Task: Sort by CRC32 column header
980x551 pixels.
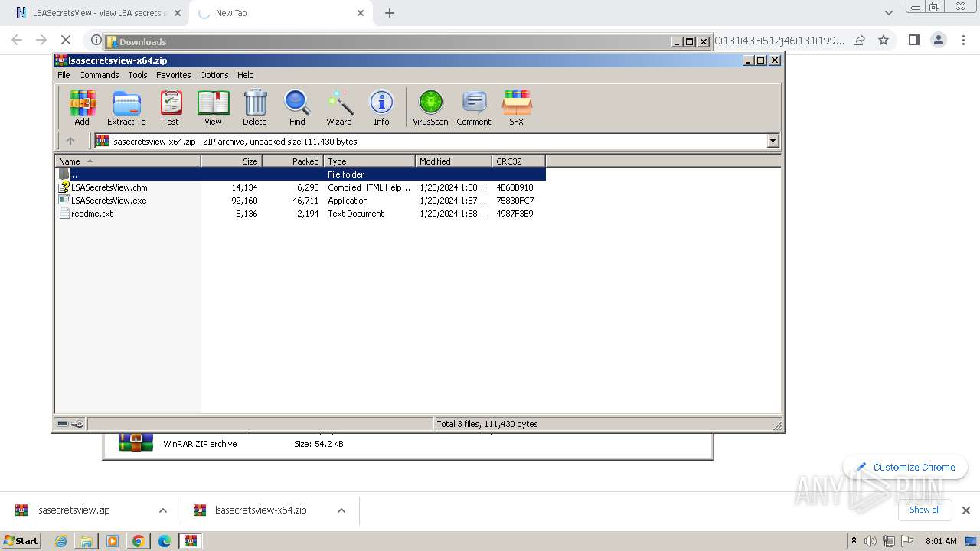Action: pos(519,161)
